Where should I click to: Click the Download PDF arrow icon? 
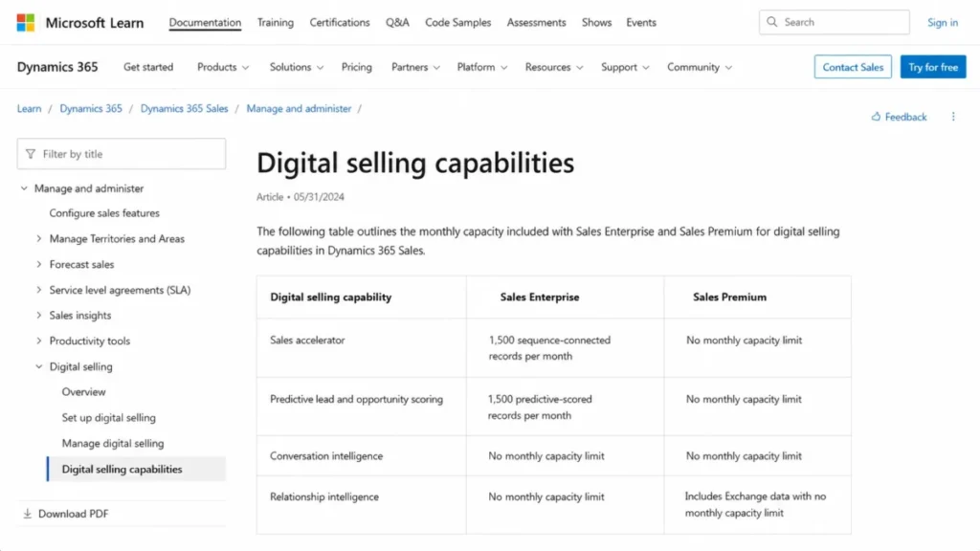click(x=27, y=514)
